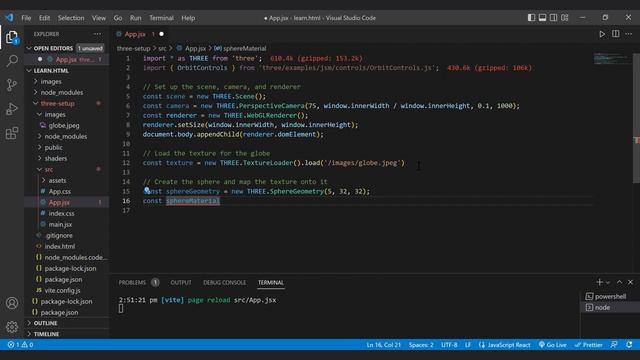This screenshot has height=360, width=640.
Task: Split the editor to the right
Action: click(x=616, y=34)
